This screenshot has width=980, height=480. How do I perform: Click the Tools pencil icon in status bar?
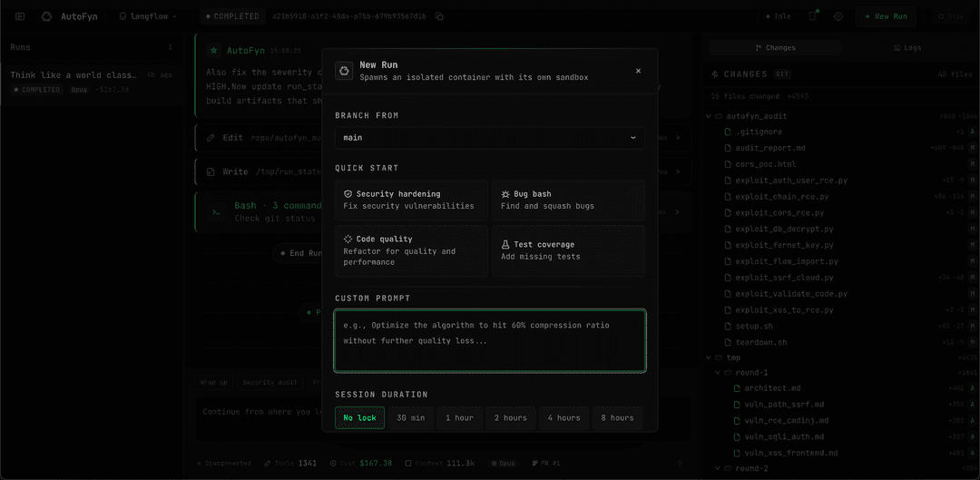(268, 464)
